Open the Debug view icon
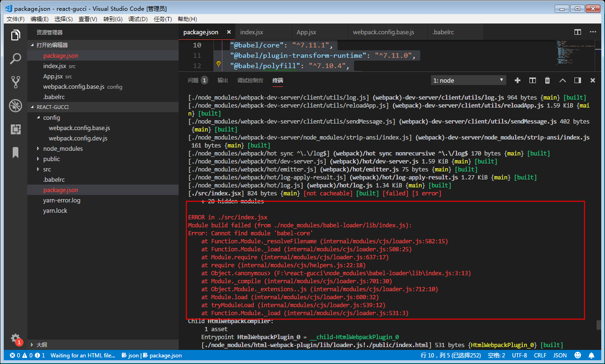Viewport: 605px width, 364px height. [x=16, y=106]
